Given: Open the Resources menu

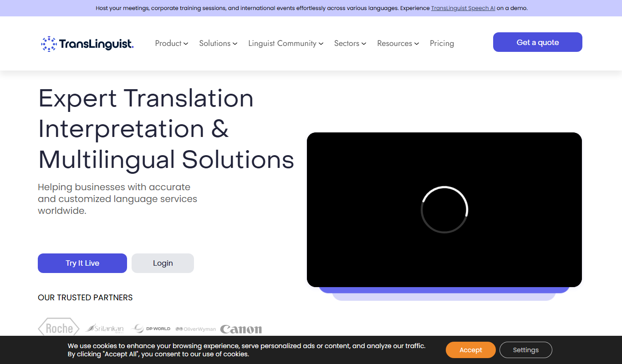Looking at the screenshot, I should pyautogui.click(x=395, y=43).
